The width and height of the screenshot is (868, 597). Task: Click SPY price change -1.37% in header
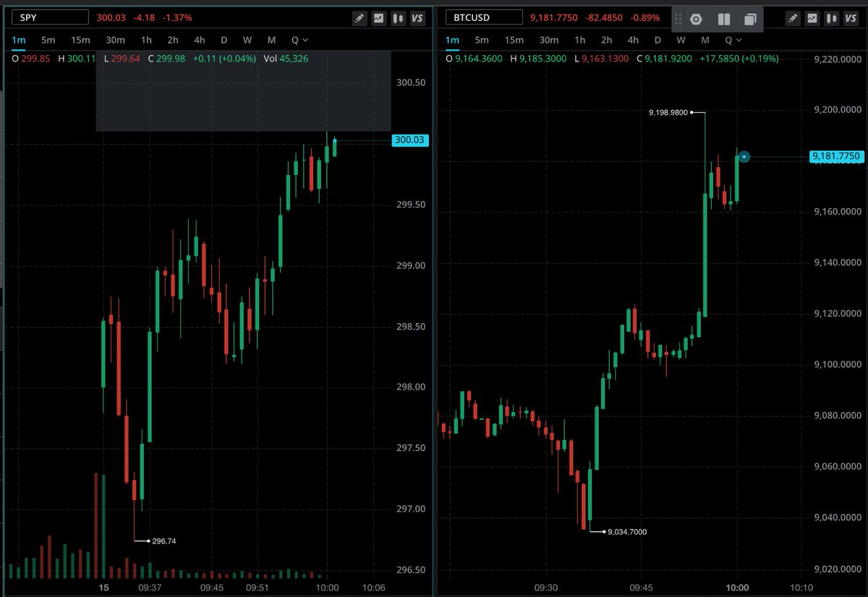coord(178,17)
